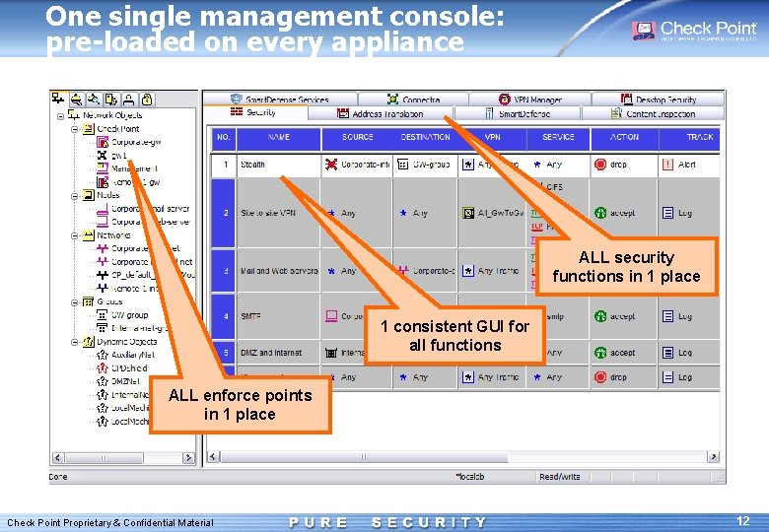Screen dimensions: 769x532
Task: Click the TRACK column header
Action: [x=689, y=138]
